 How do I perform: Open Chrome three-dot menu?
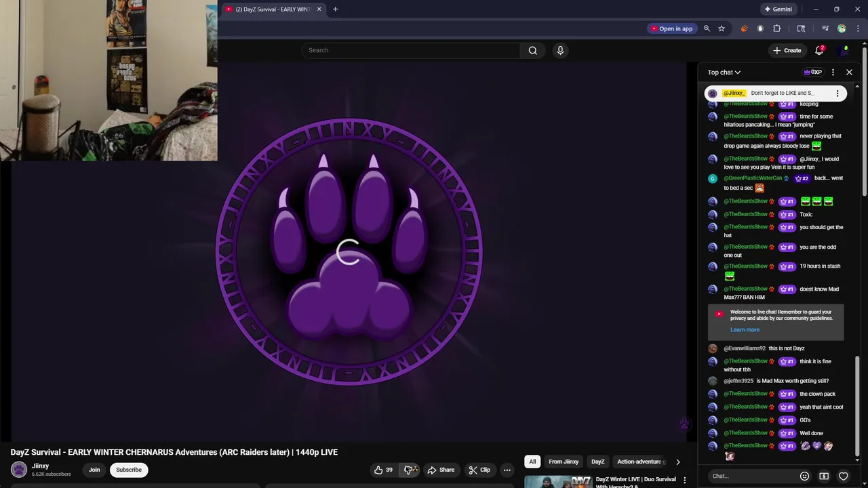coord(857,28)
